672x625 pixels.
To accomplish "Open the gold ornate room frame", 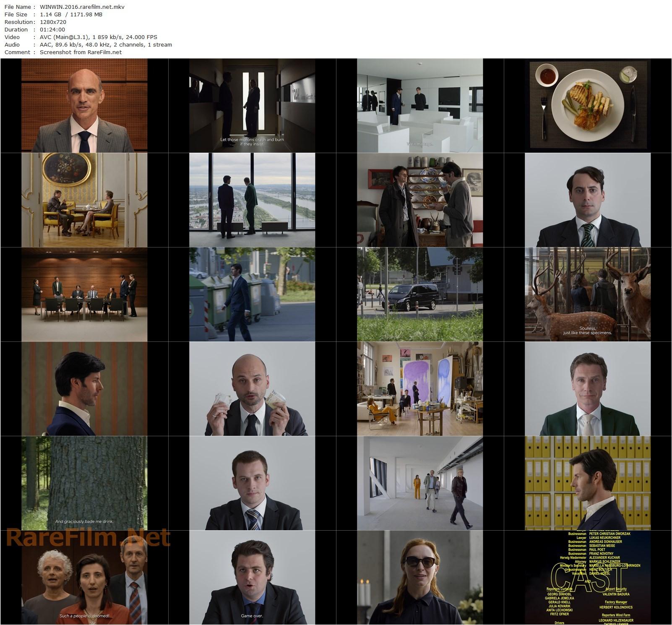I will [x=84, y=200].
